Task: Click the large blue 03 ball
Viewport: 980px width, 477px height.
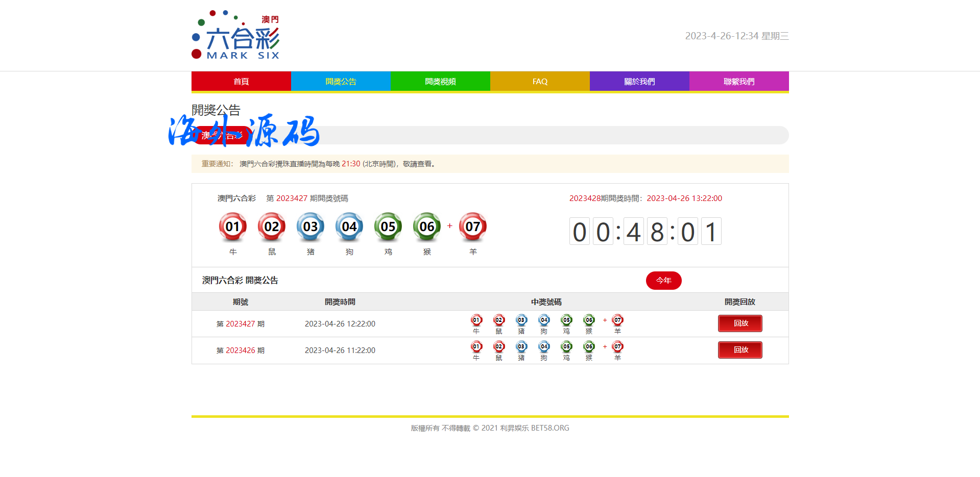Action: coord(310,227)
